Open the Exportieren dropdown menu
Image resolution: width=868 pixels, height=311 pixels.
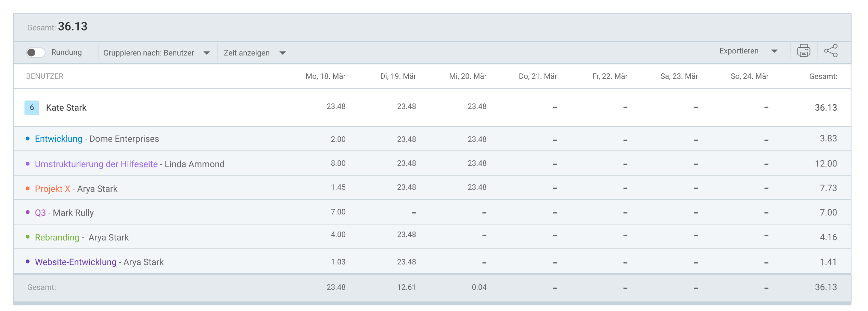748,51
